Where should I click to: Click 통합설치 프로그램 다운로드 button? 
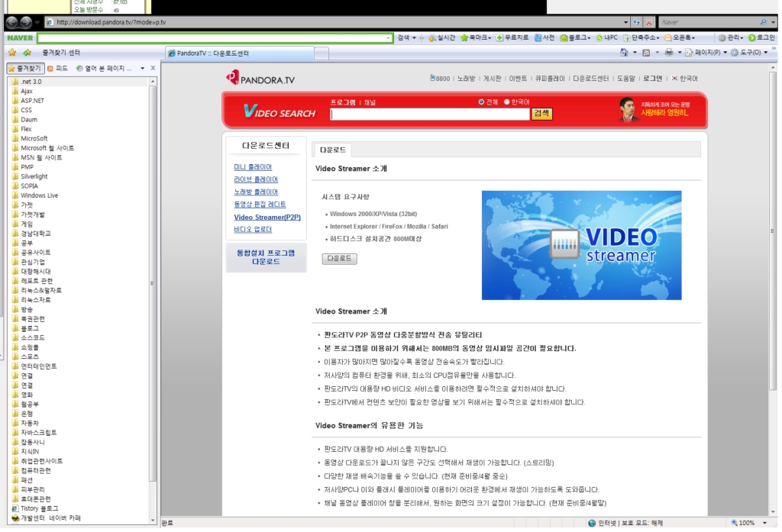[266, 257]
